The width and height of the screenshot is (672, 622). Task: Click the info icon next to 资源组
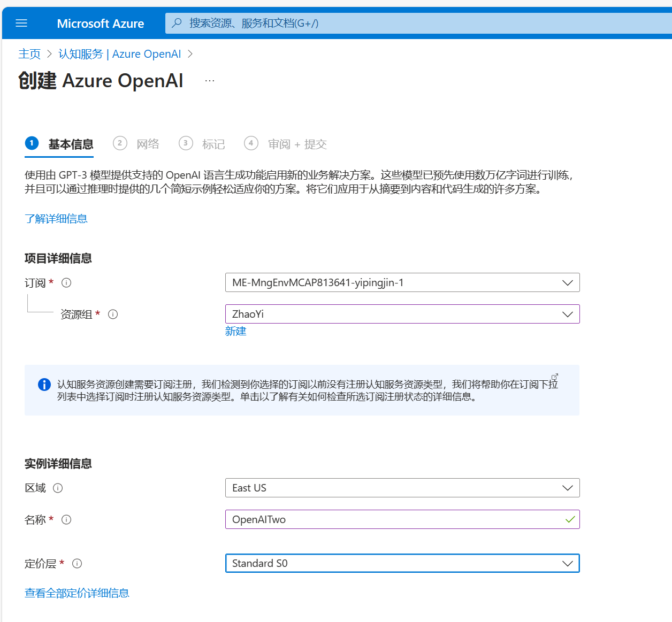coord(113,314)
